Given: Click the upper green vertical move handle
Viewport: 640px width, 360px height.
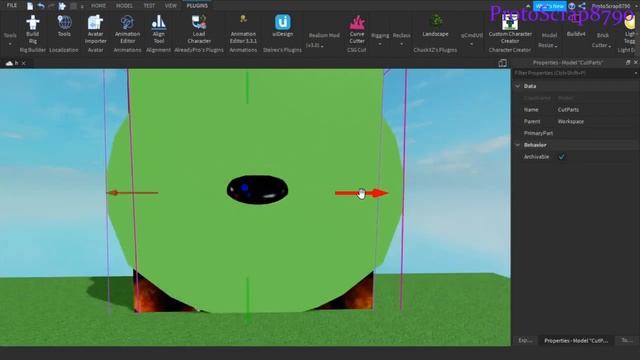Looking at the screenshot, I should coord(247,87).
